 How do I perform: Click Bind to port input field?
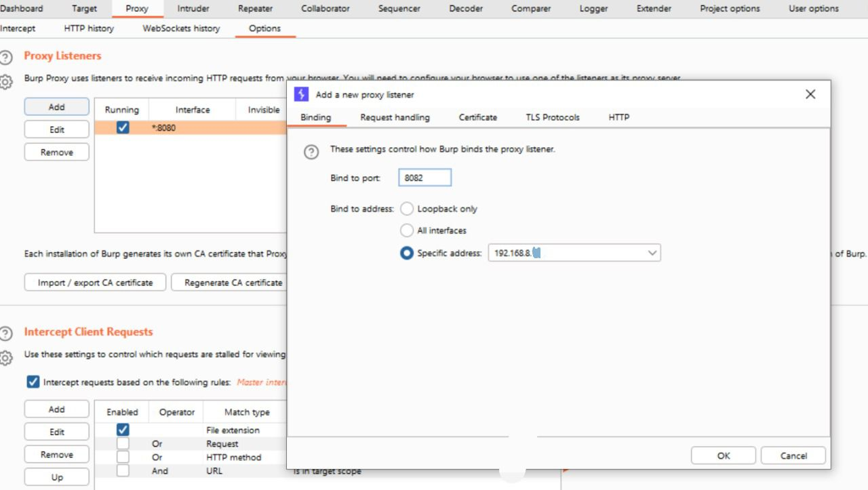point(425,178)
